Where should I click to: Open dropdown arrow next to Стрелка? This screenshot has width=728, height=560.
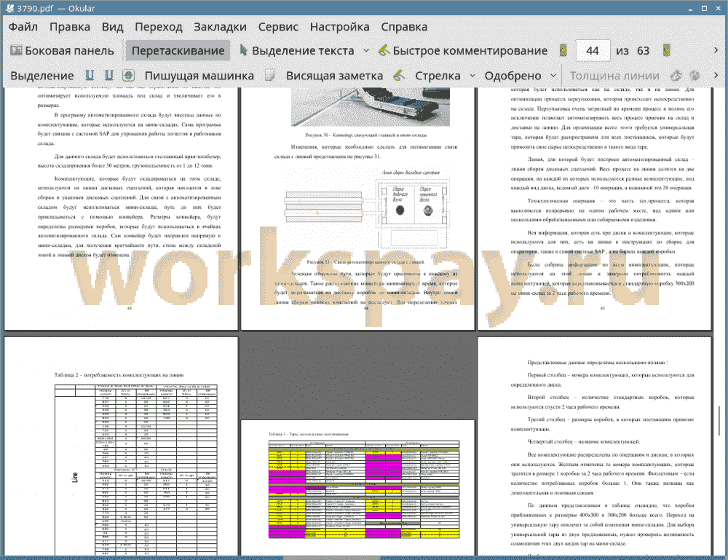click(472, 76)
